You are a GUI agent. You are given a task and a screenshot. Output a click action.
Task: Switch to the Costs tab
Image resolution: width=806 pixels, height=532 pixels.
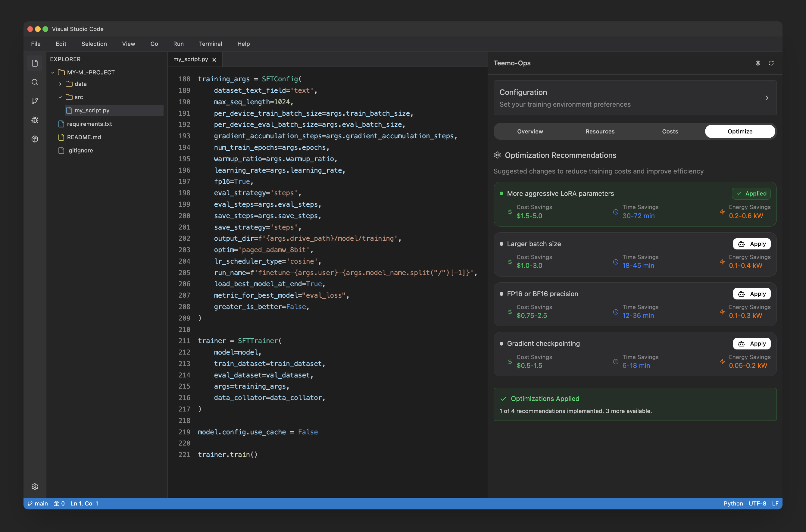click(670, 131)
